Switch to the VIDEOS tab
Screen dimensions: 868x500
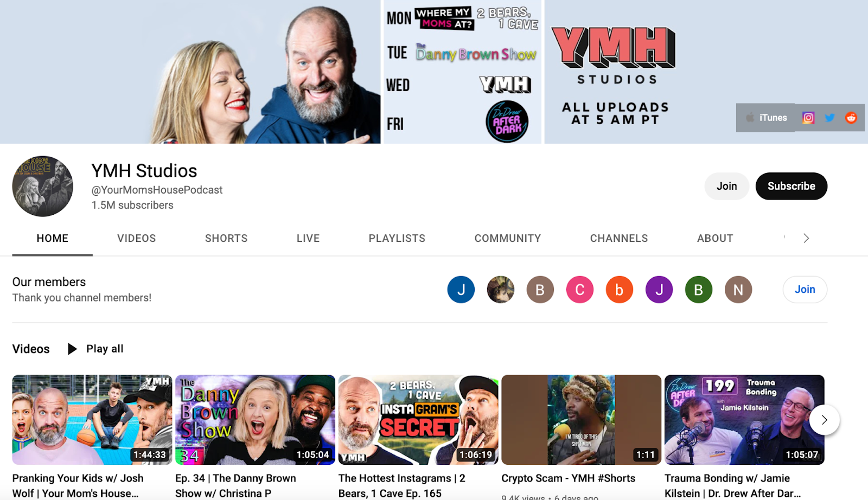(137, 238)
